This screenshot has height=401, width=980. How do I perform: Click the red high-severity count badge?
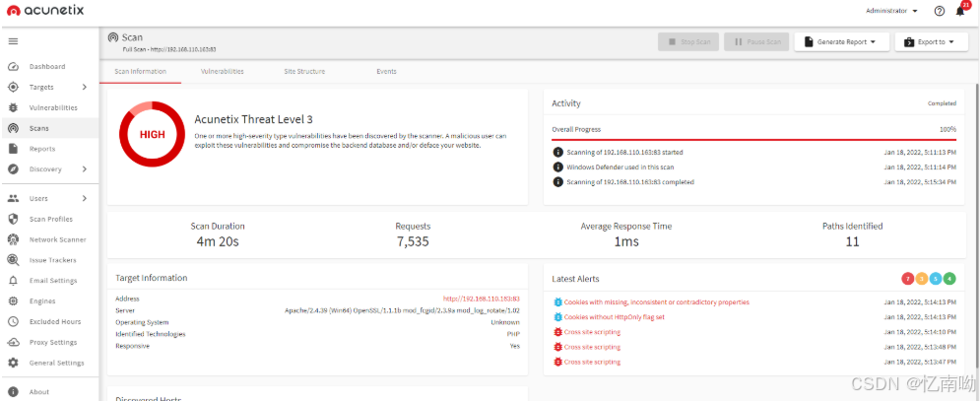[x=907, y=279]
